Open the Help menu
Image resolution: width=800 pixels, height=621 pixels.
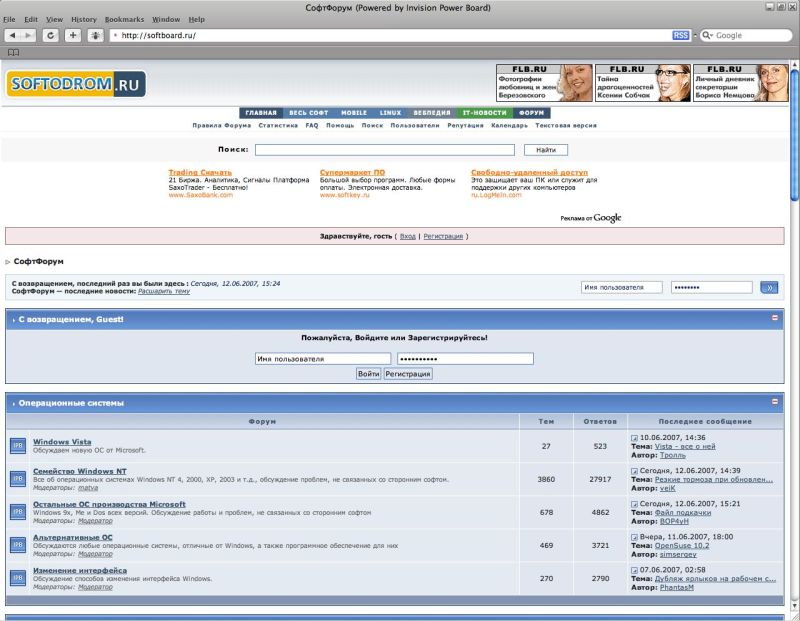pyautogui.click(x=196, y=19)
